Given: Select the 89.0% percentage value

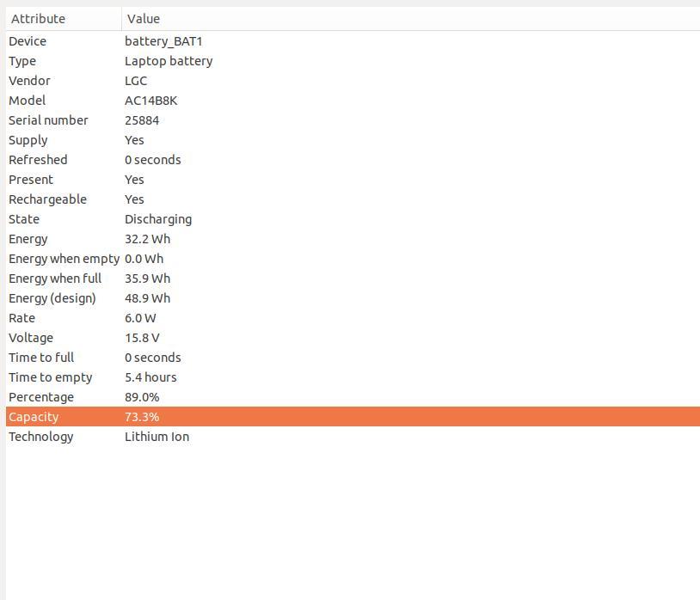Looking at the screenshot, I should point(142,397).
